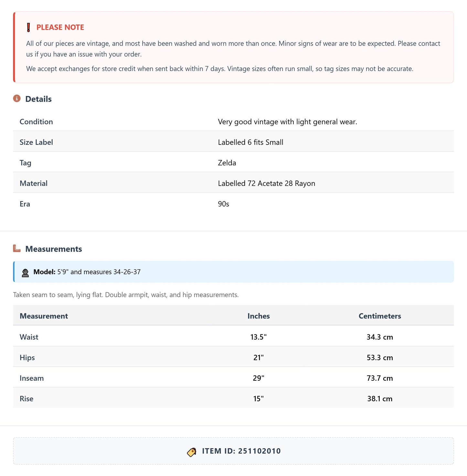Click the red exclamation mark icon
Screen dimensions: 467x476
point(28,27)
